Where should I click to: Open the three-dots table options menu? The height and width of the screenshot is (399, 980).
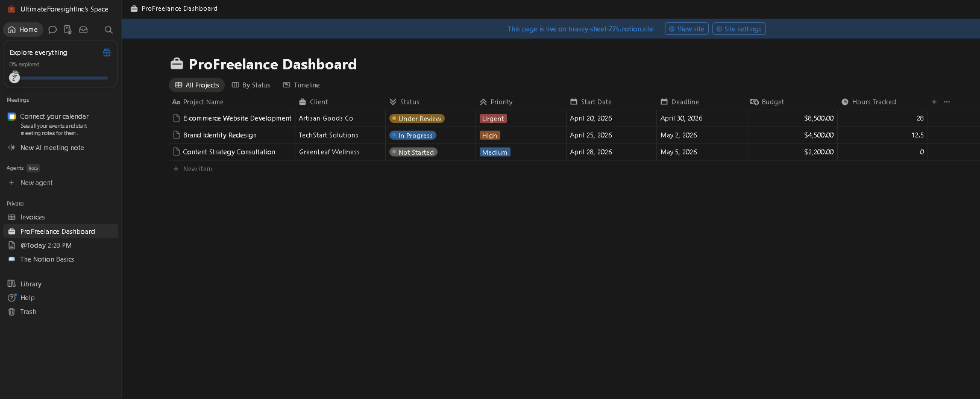click(947, 102)
